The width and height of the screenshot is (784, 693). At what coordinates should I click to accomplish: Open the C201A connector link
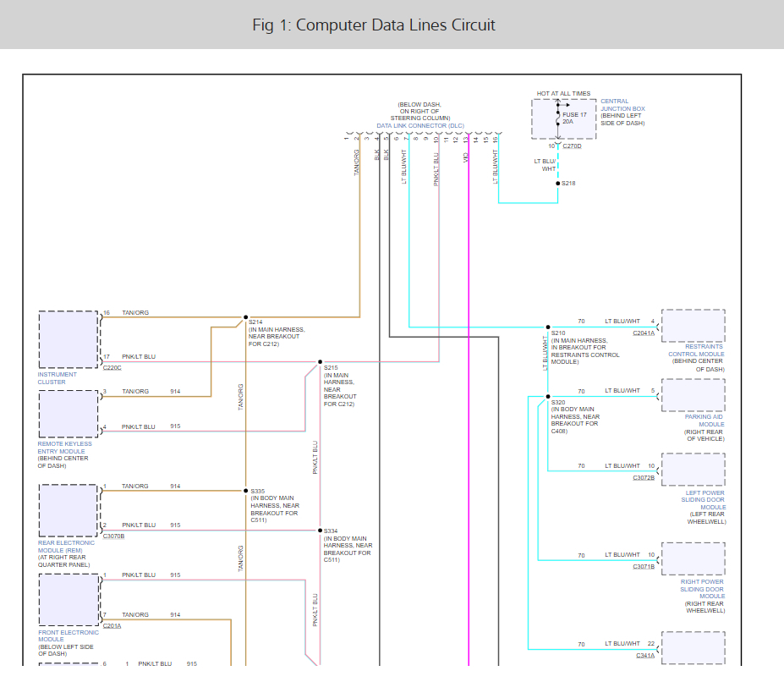[x=112, y=625]
